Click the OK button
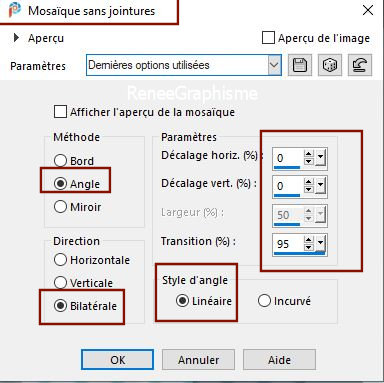 [118, 360]
